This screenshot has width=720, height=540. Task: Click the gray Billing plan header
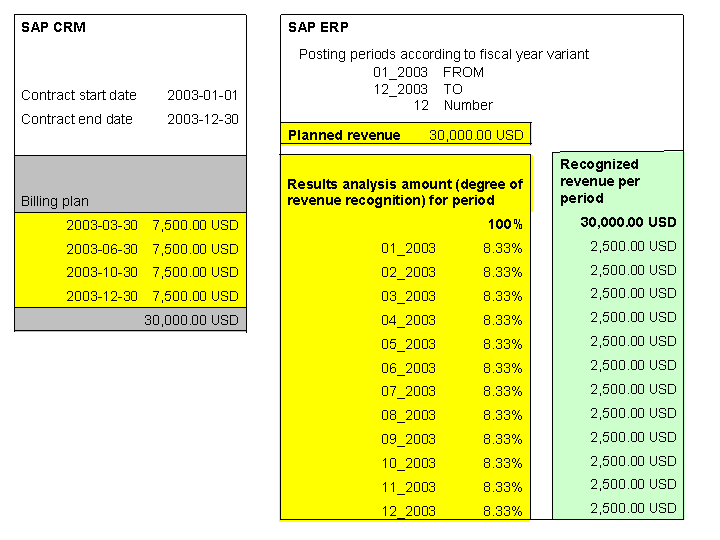[x=55, y=201]
